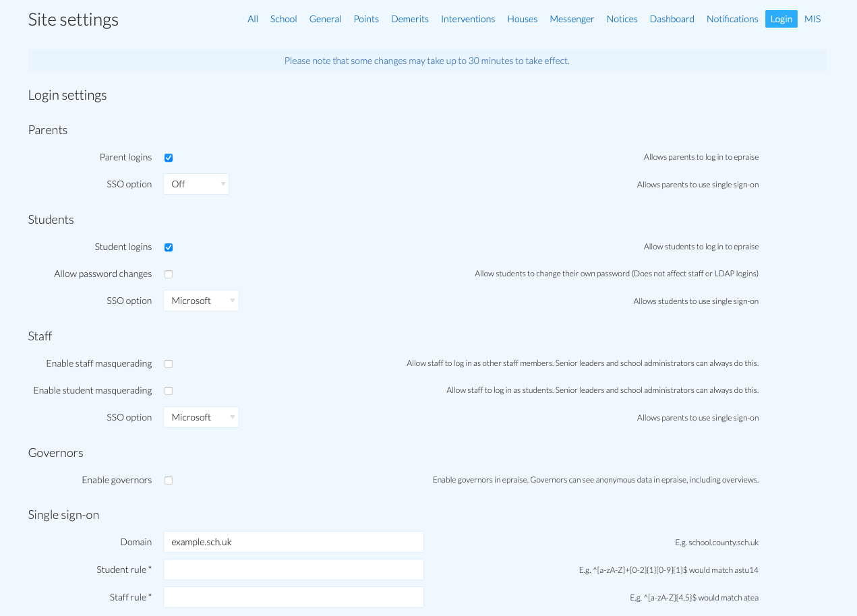Switch to the Houses tab
857x616 pixels.
click(x=522, y=19)
